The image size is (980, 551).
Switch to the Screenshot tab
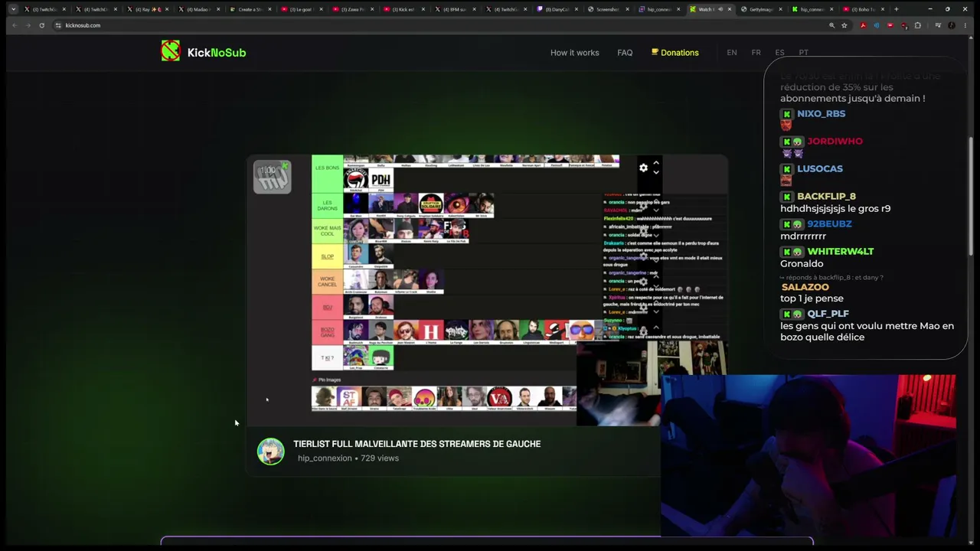610,9
